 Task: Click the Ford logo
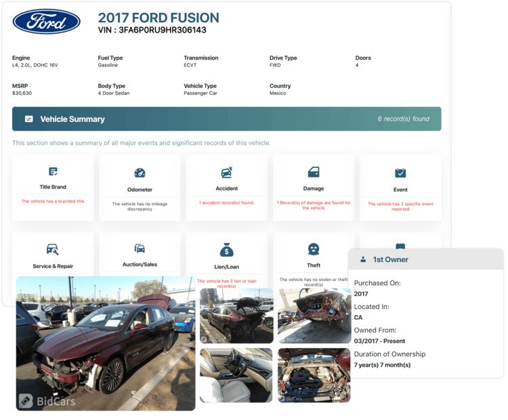(x=46, y=22)
